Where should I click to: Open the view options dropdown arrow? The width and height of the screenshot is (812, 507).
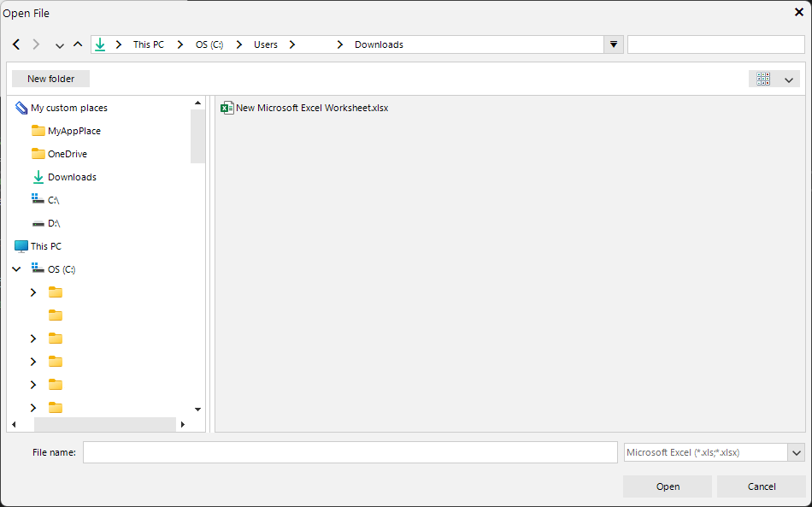(x=789, y=80)
